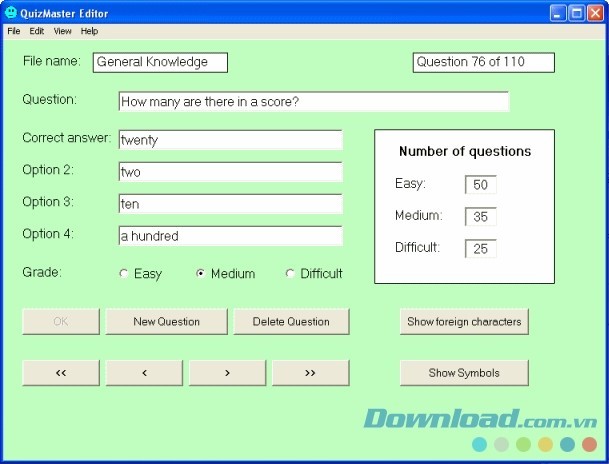Screen dimensions: 609x464
Task: Advance to next question with > button
Action: [227, 373]
